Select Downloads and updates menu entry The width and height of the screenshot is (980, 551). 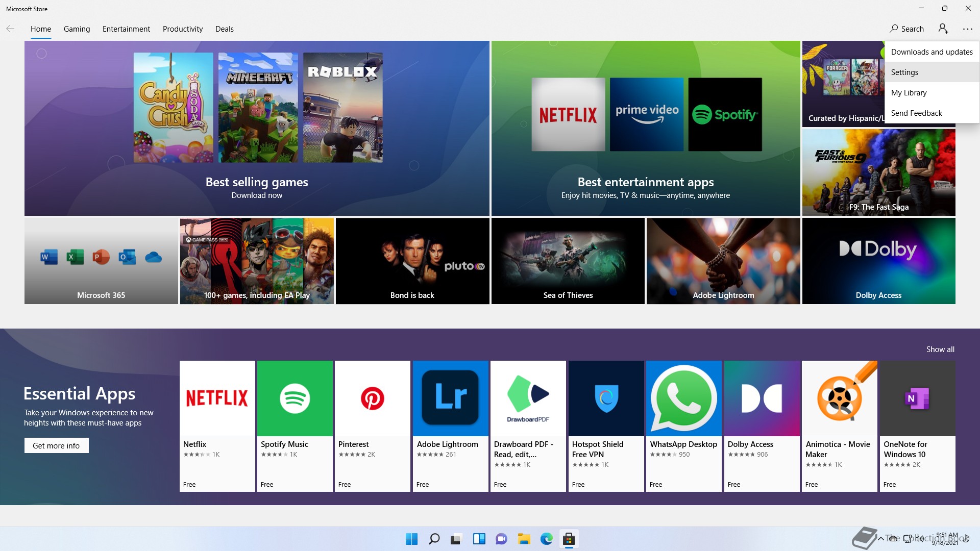932,52
